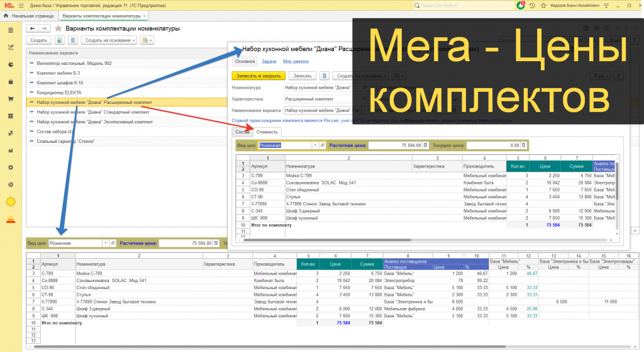644x352 pixels.
Task: Click the 1C logo icon in title bar
Action: (9, 5)
